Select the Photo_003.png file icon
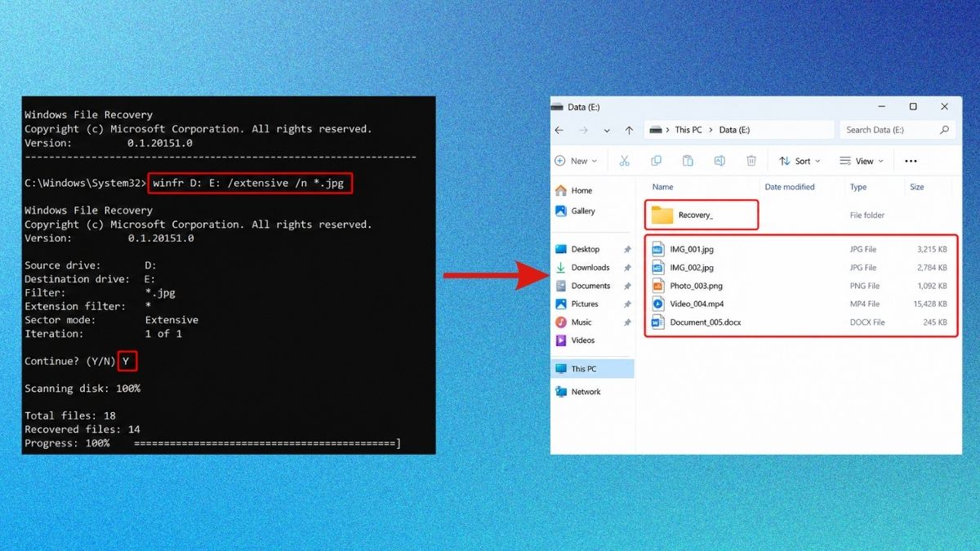Screen dimensions: 980x551 point(658,286)
